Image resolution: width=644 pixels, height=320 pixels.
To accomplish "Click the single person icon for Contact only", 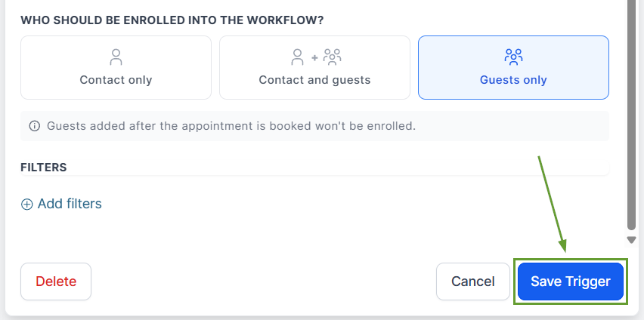I will 116,57.
